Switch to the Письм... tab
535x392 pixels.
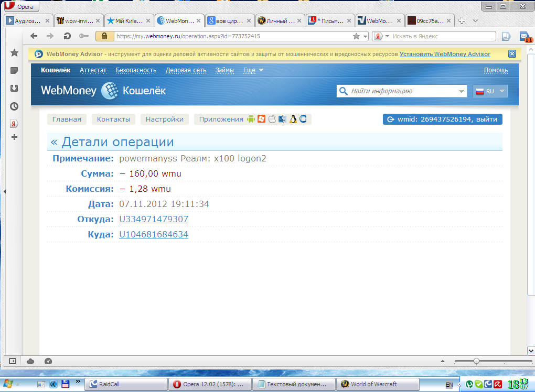pyautogui.click(x=329, y=21)
